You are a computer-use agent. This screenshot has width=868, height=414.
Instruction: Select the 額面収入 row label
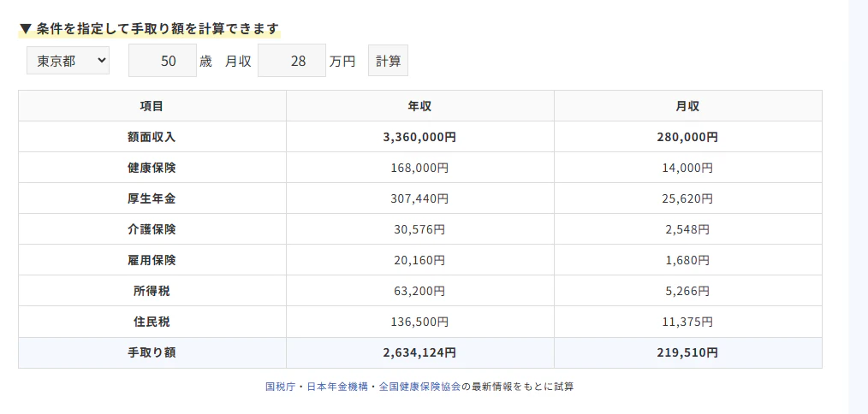click(152, 137)
